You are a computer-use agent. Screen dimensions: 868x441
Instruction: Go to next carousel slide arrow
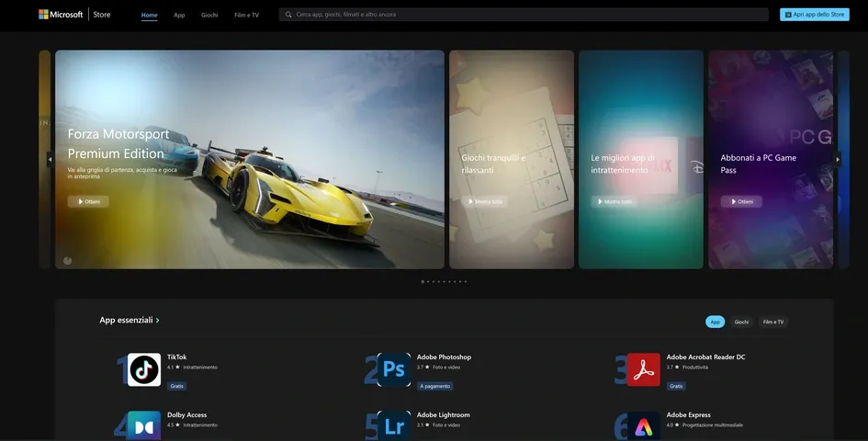(838, 160)
